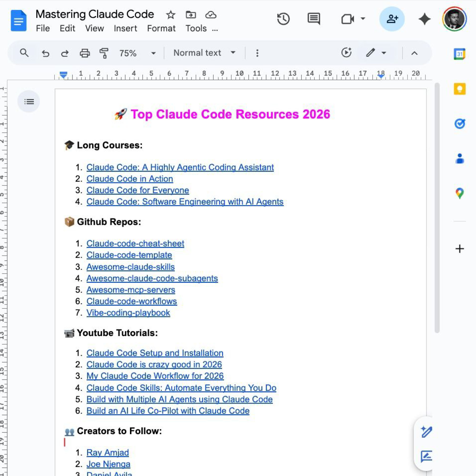Screen dimensions: 476x476
Task: Print the document
Action: [x=85, y=53]
